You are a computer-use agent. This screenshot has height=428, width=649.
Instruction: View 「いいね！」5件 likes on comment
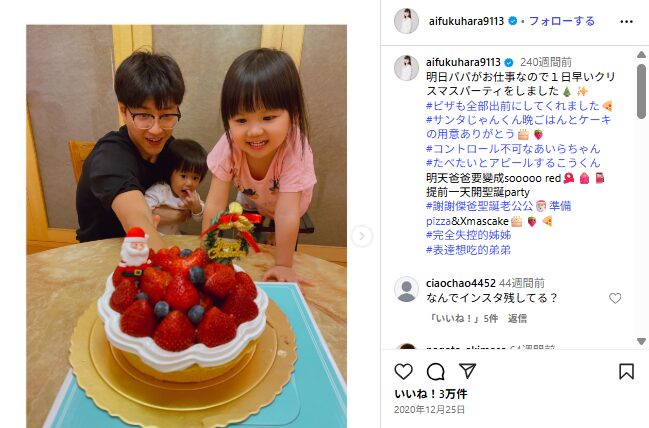coord(463,318)
